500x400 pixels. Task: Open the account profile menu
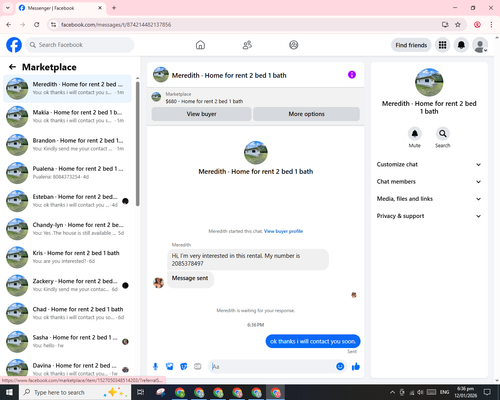pyautogui.click(x=480, y=45)
